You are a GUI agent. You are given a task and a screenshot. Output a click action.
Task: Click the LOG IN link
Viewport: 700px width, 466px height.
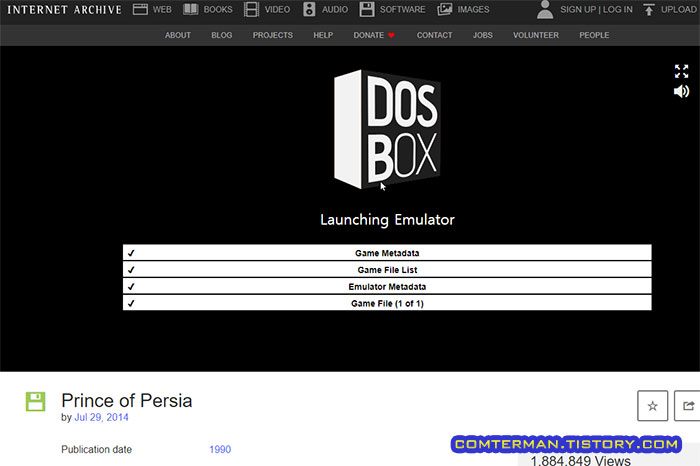(x=617, y=9)
